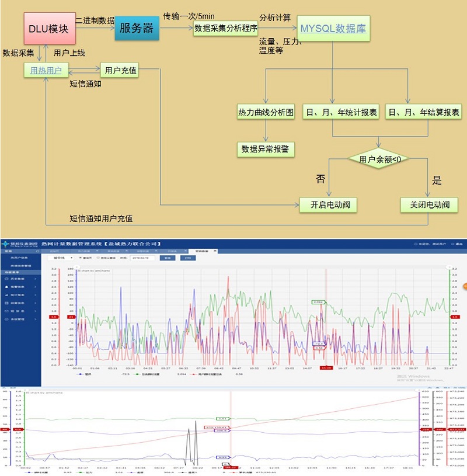The image size is (467, 476).
Task: Click the blue query button next to date
Action: [x=166, y=258]
